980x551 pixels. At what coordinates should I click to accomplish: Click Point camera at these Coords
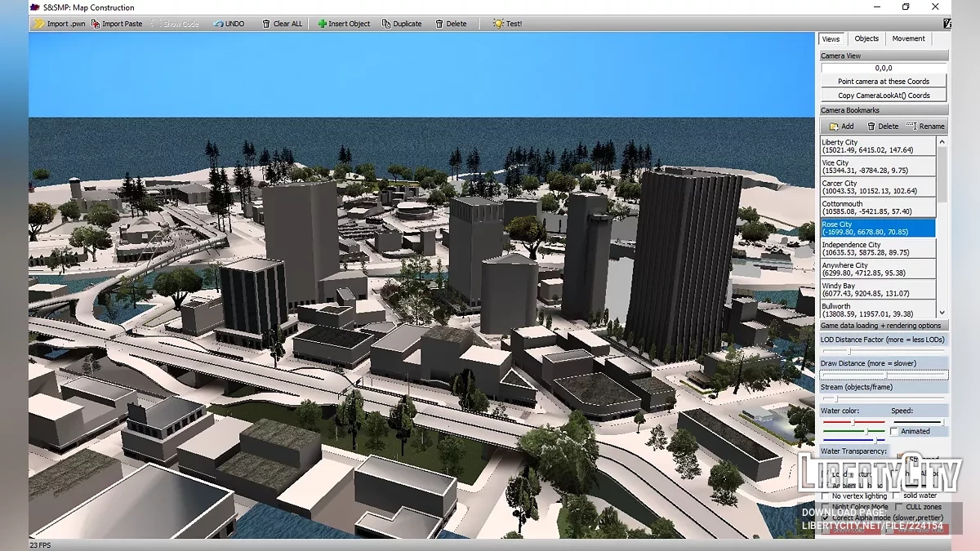click(x=884, y=82)
